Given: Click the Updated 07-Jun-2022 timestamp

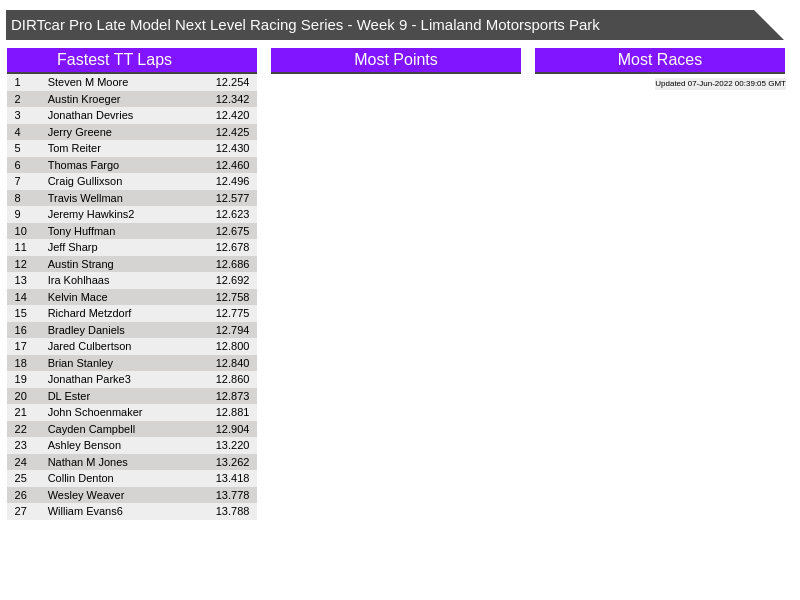Looking at the screenshot, I should 720,84.
